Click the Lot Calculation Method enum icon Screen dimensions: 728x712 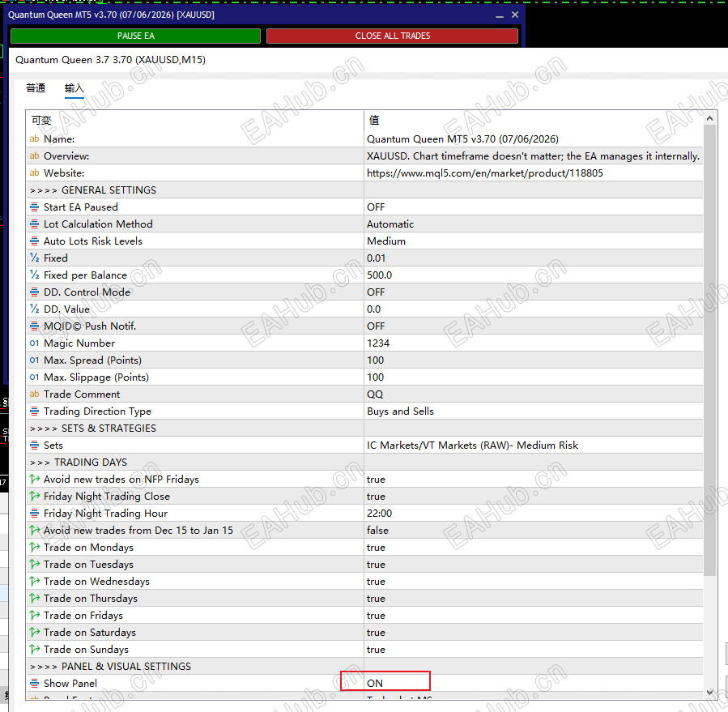[x=34, y=224]
